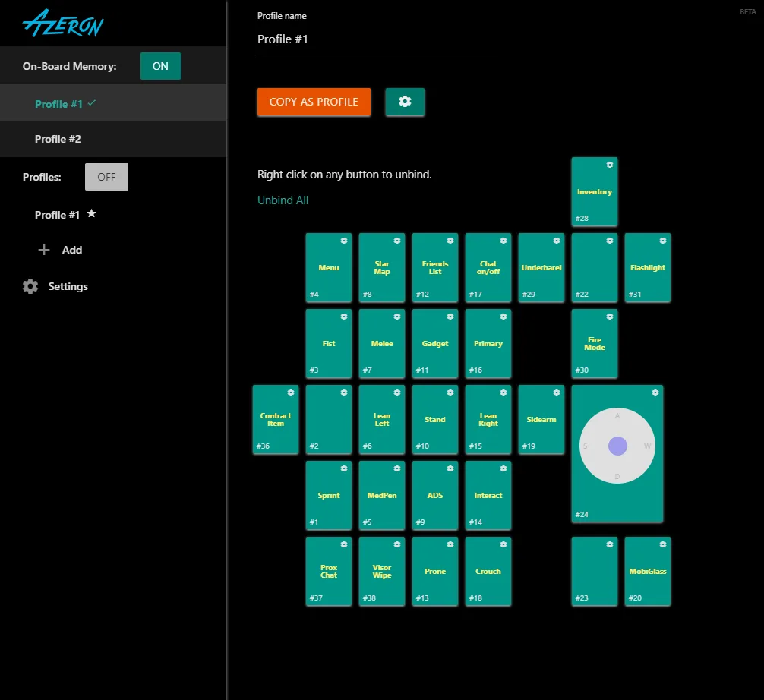Open gear settings on Fist button #3
764x700 pixels.
tap(344, 317)
